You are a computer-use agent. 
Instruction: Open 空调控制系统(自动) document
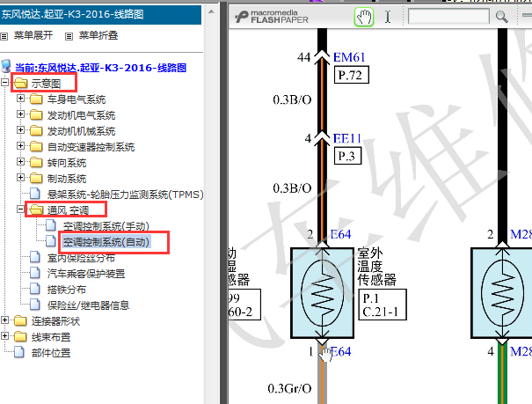(x=106, y=242)
